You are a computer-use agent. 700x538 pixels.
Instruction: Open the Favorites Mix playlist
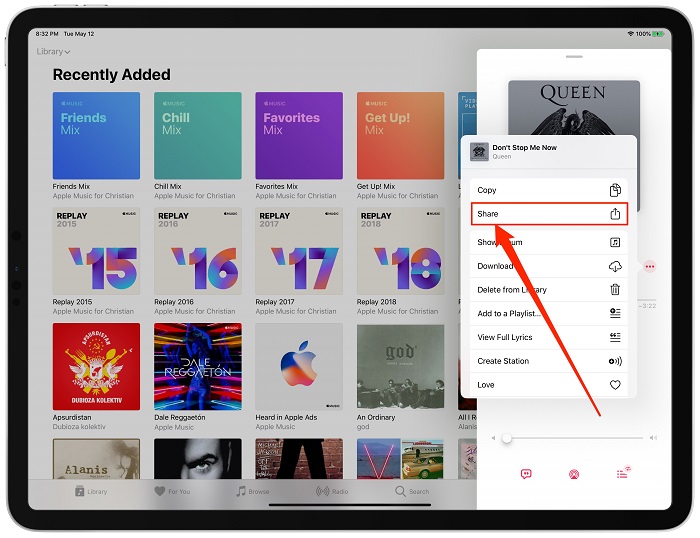(299, 136)
